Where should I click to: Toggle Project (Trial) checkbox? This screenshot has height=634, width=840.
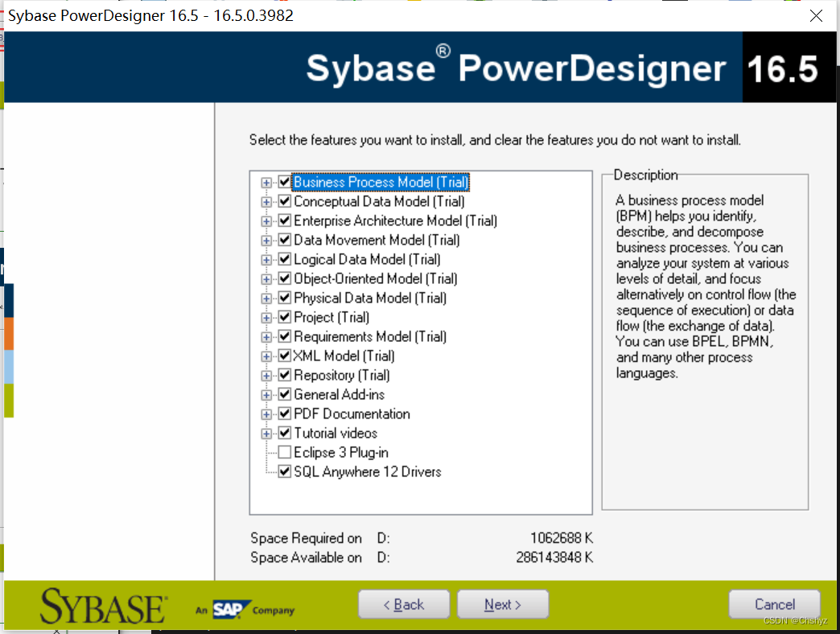coord(285,317)
